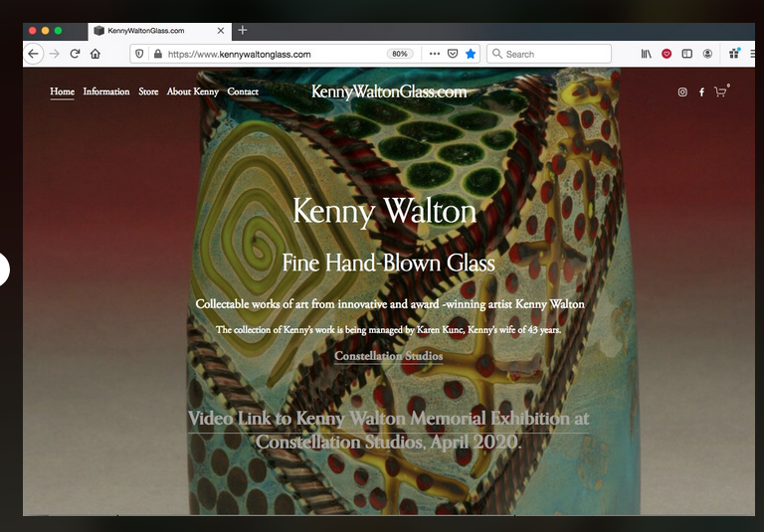Screen dimensions: 764x532
Task: Click the browser back button
Action: click(34, 54)
